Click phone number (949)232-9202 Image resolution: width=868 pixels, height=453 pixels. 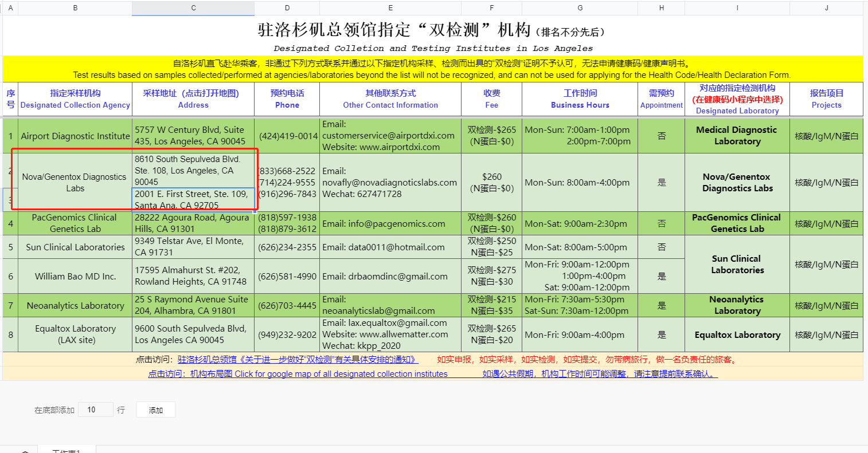coord(287,334)
